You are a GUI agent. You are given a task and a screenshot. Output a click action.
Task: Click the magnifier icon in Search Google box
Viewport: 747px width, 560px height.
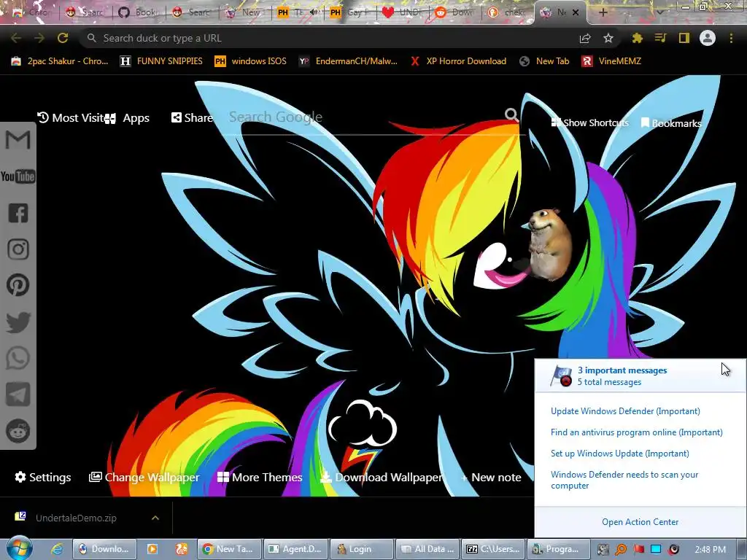coord(511,114)
